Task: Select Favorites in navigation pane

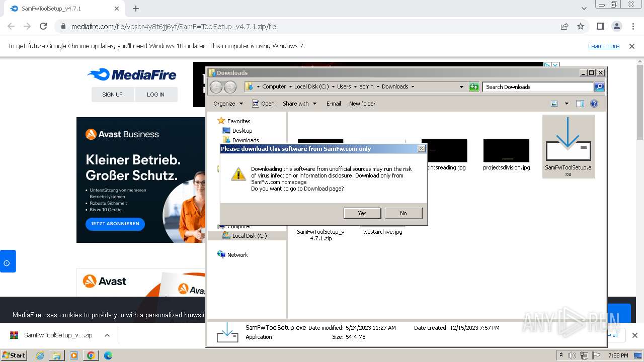Action: click(238, 121)
